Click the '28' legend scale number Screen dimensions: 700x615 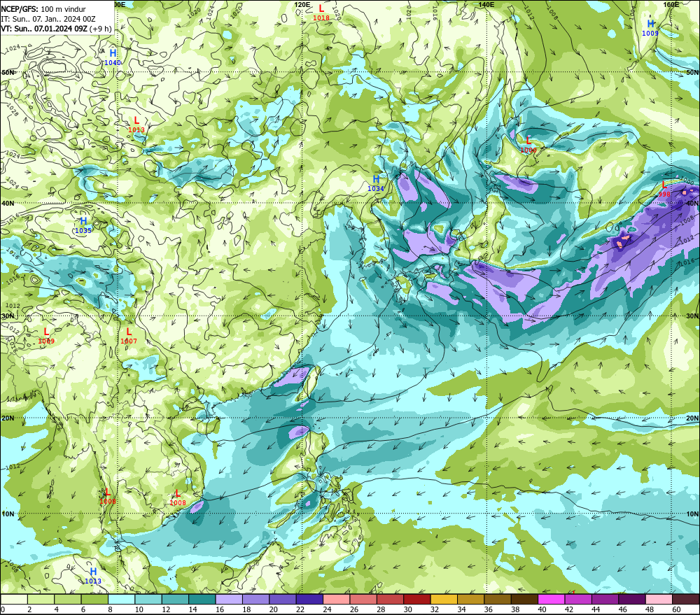[x=381, y=609]
